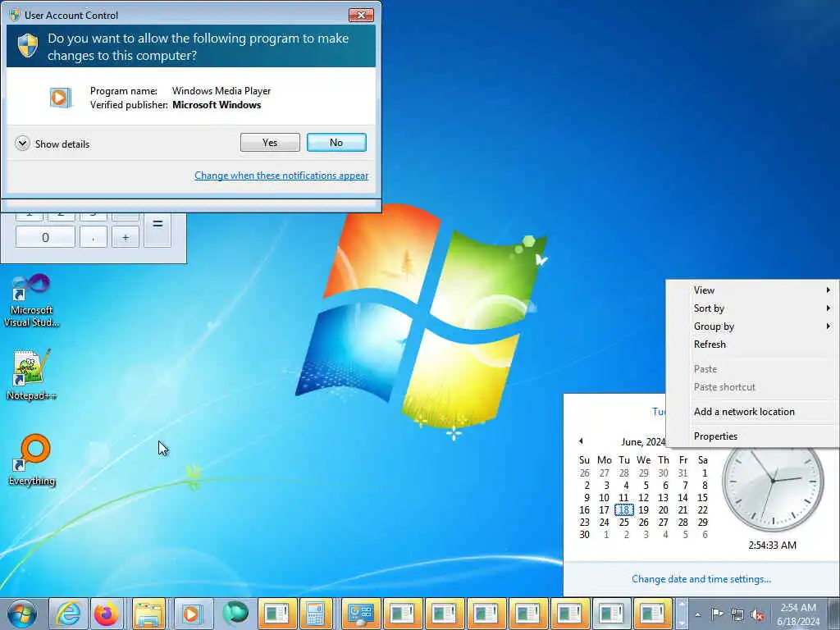Go to previous month in calendar
The image size is (840, 630).
[x=581, y=441]
